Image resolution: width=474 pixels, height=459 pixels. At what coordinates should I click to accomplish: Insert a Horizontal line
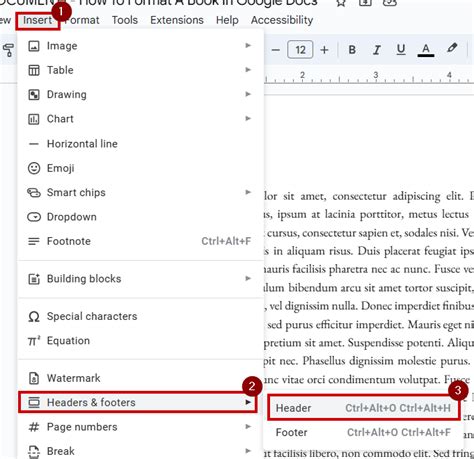(x=140, y=144)
